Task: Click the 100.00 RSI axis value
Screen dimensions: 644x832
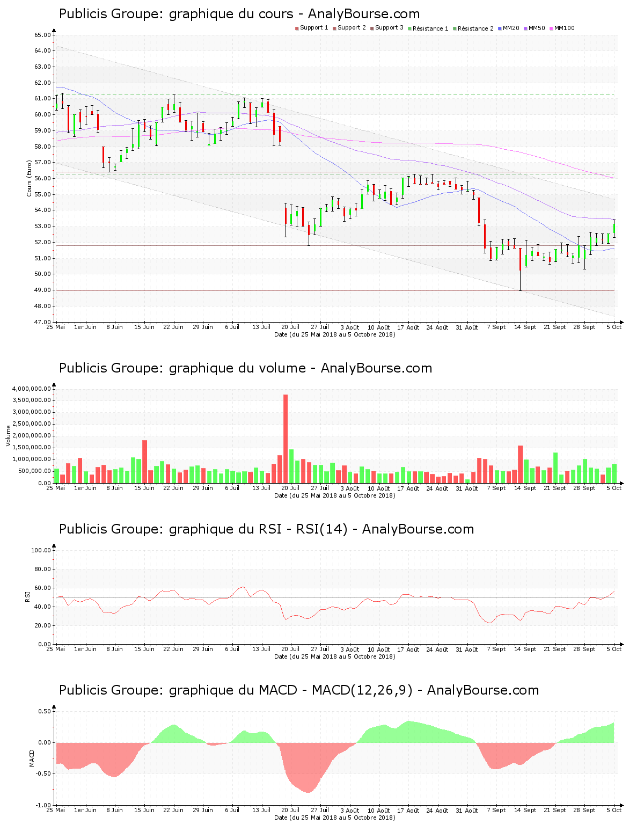Action: (41, 550)
